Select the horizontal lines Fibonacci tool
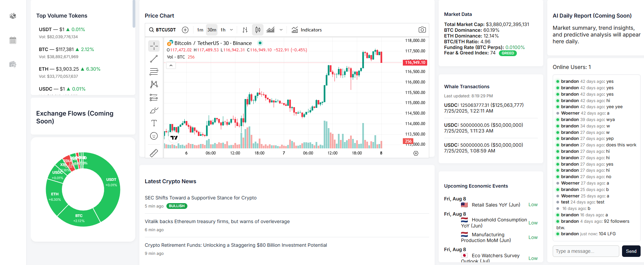This screenshot has height=265, width=644. click(154, 72)
